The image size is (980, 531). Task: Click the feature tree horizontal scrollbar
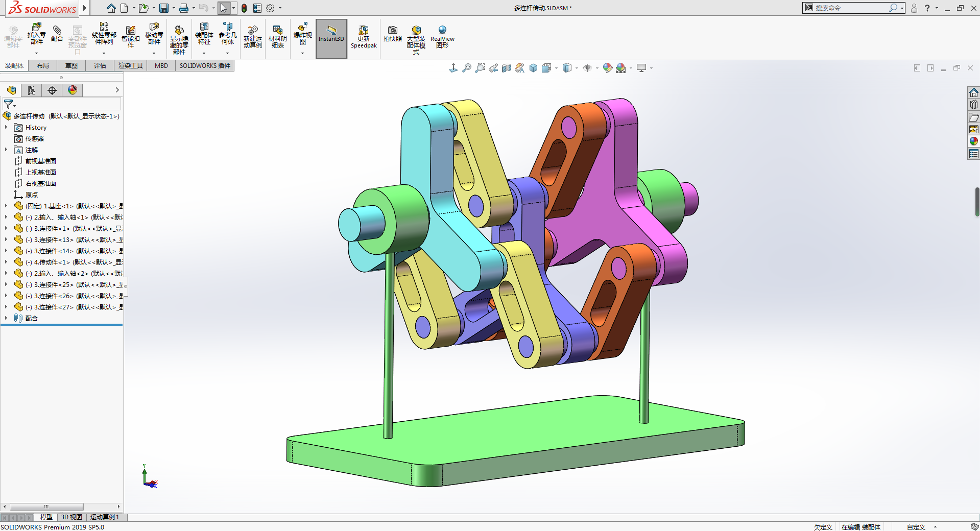46,507
